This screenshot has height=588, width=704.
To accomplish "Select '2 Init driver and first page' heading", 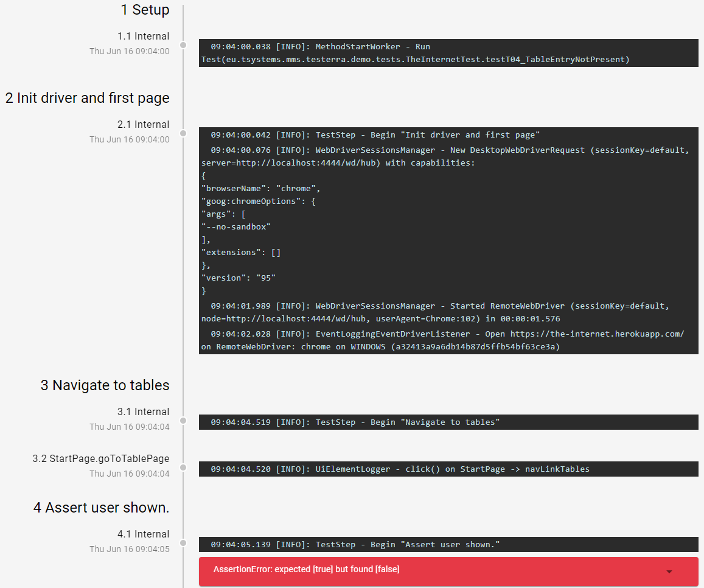I will [x=87, y=98].
